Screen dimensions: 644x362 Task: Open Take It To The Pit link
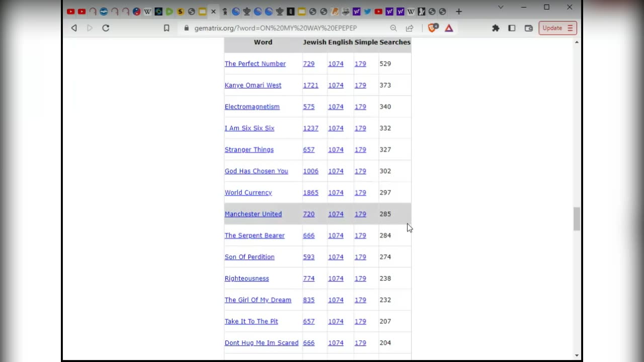(251, 321)
